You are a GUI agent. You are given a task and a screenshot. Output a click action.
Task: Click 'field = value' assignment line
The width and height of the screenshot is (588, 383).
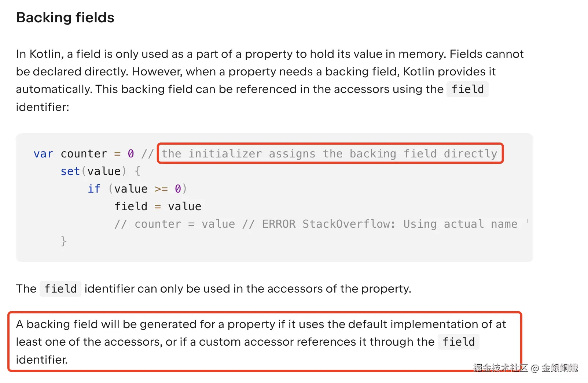coord(158,206)
